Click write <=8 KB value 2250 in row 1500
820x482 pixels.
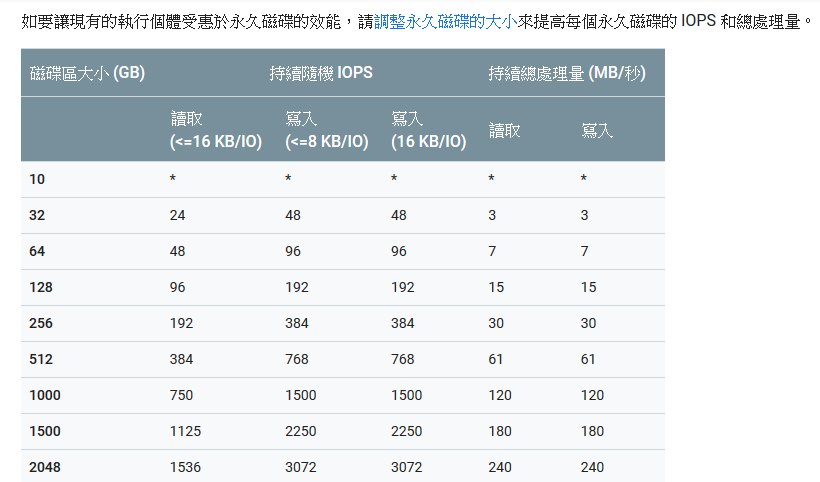[x=301, y=431]
